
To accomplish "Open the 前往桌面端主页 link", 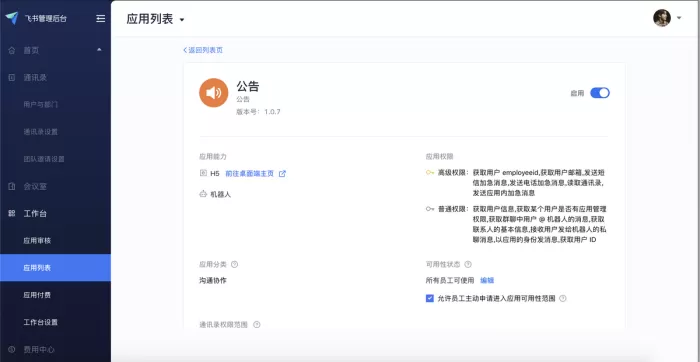I will [250, 174].
